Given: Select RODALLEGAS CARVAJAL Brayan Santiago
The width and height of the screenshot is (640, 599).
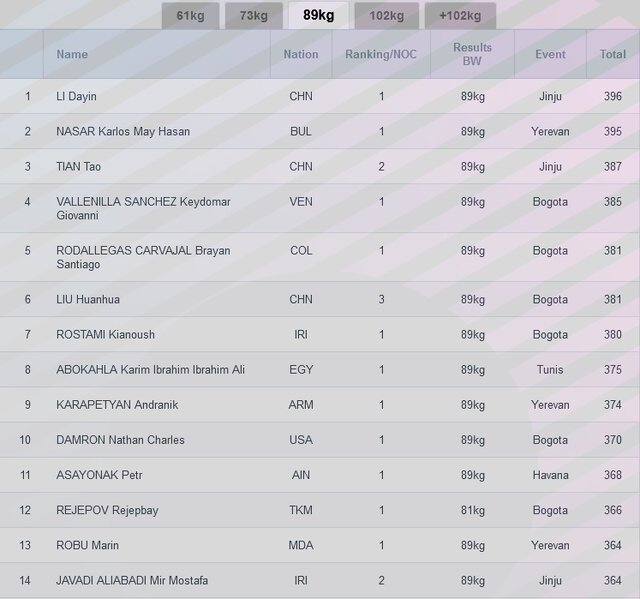Looking at the screenshot, I should coord(143,257).
